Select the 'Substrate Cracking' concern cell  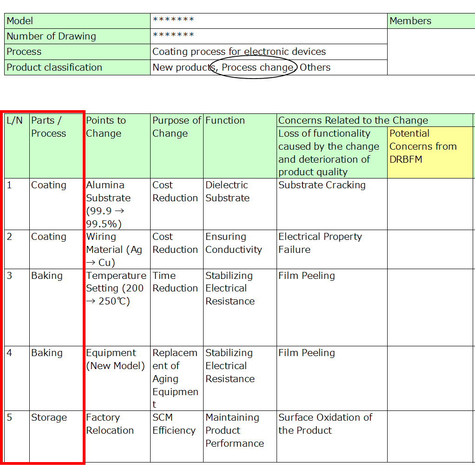click(x=332, y=204)
